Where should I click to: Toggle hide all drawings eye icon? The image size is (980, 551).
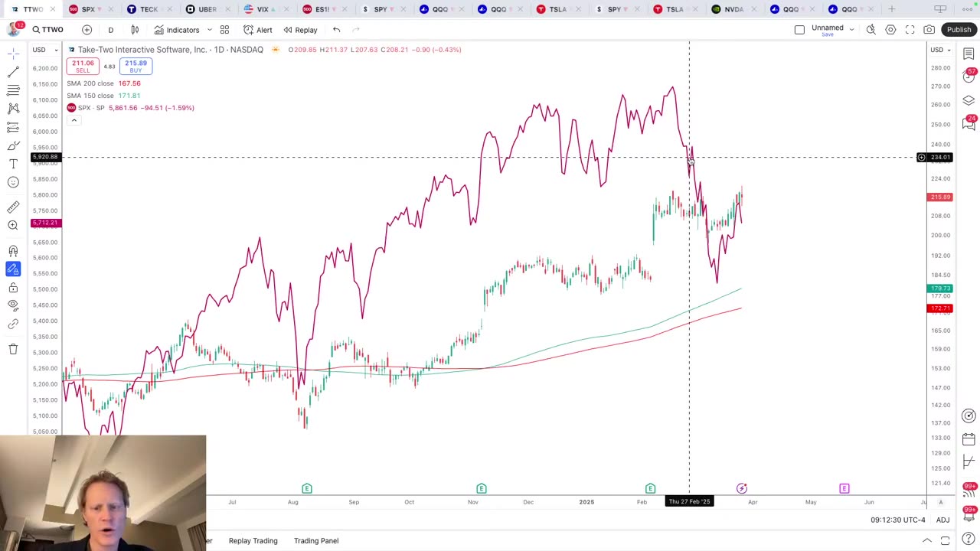click(13, 305)
